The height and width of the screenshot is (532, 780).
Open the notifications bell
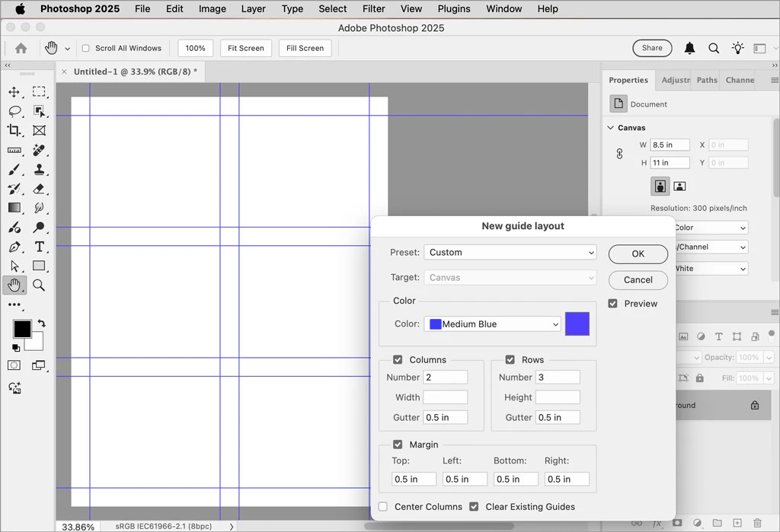(689, 48)
